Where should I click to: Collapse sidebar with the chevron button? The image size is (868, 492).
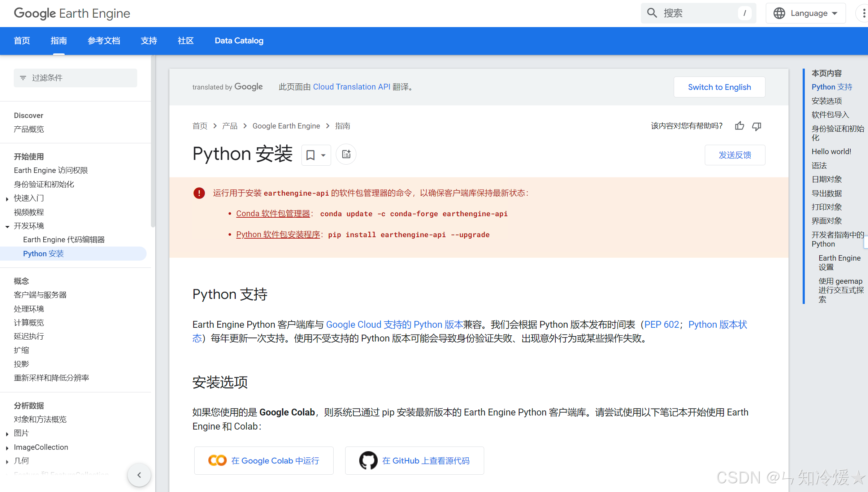[x=139, y=475]
